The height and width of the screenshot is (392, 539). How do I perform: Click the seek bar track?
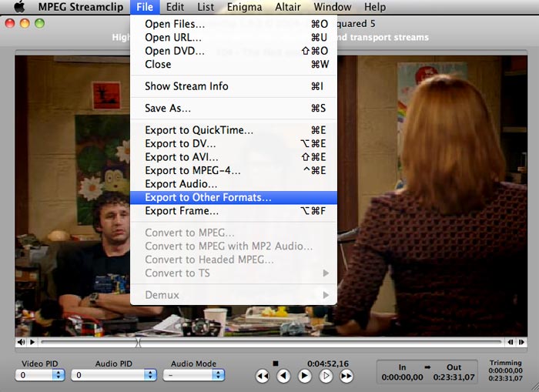click(271, 342)
